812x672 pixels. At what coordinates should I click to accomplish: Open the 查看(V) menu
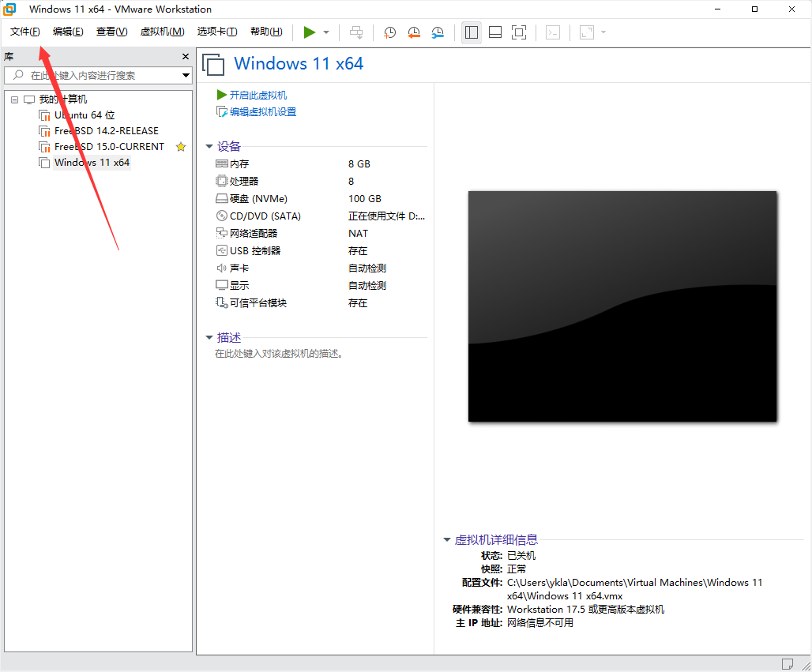[112, 32]
